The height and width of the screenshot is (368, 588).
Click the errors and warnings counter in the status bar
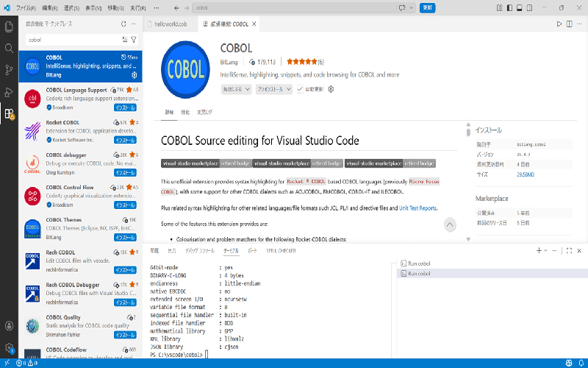pos(26,363)
